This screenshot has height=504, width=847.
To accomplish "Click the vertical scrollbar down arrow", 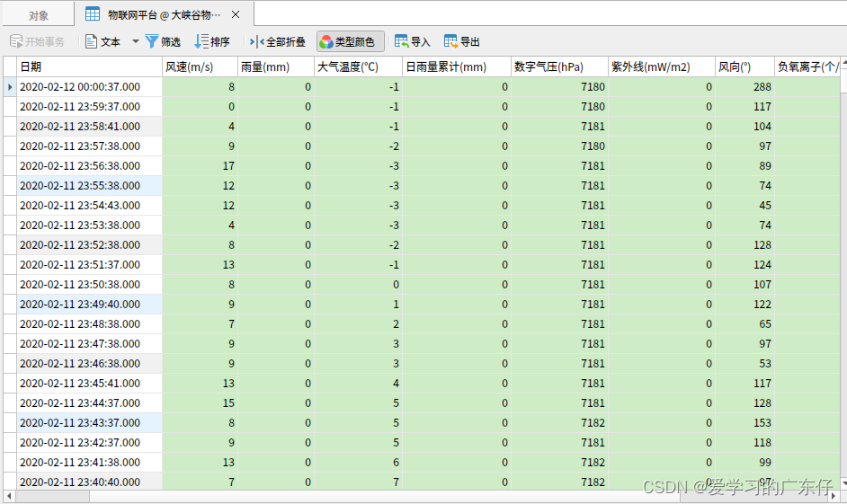I will click(843, 484).
